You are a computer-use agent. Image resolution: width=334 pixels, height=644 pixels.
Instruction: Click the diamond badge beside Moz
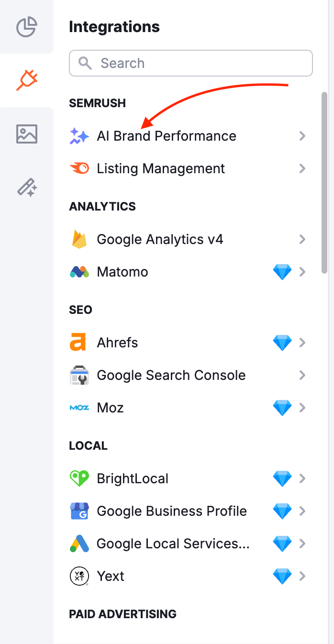pyautogui.click(x=282, y=408)
